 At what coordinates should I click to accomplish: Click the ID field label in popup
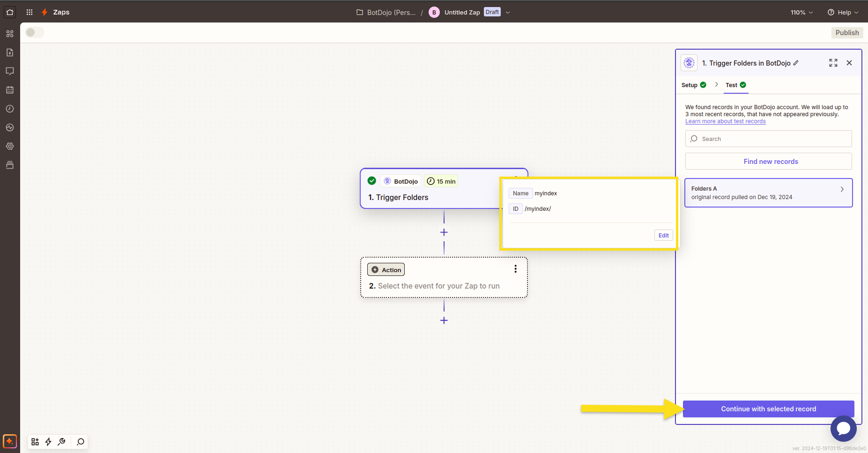click(x=516, y=209)
